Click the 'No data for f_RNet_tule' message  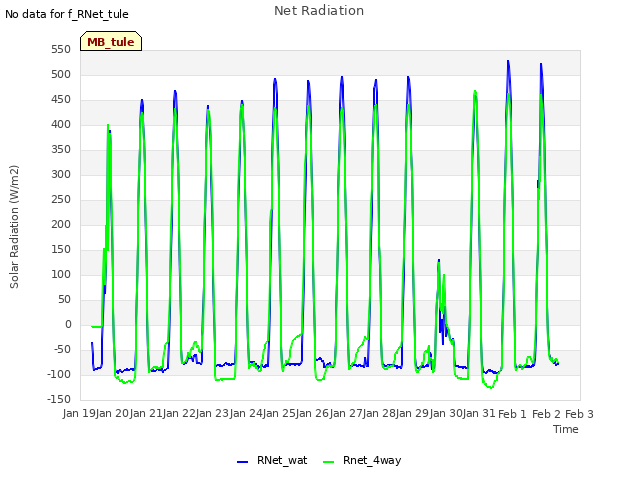coord(67,14)
